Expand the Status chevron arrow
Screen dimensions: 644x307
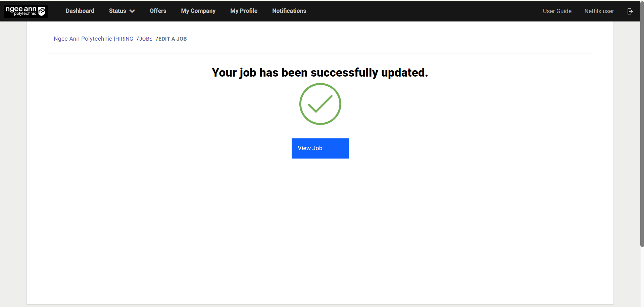point(132,11)
